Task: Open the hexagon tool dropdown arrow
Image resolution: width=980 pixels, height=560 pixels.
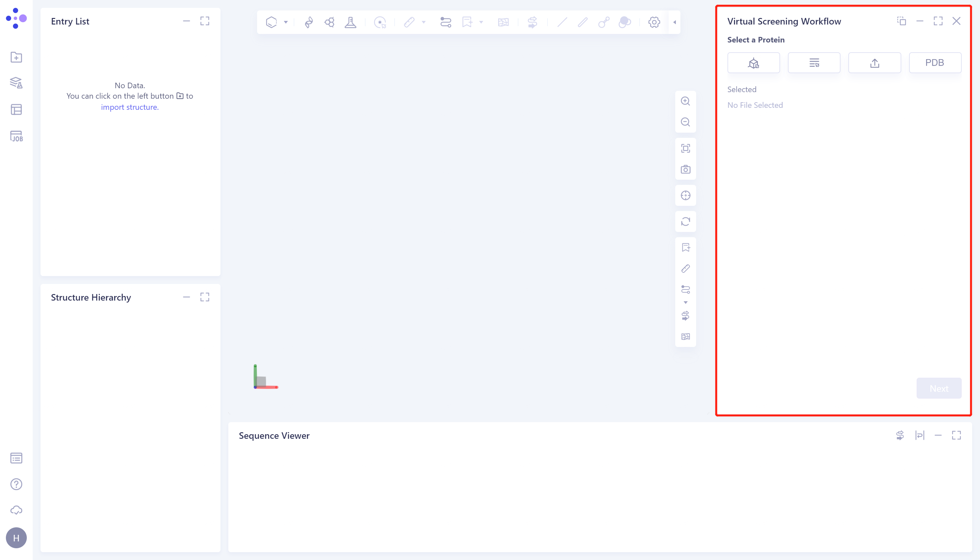Action: pos(286,22)
